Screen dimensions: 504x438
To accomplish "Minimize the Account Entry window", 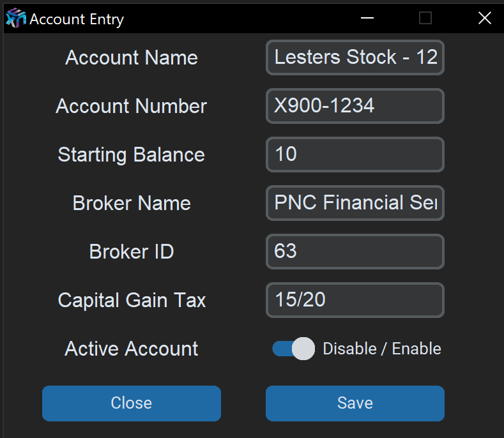I will point(367,19).
